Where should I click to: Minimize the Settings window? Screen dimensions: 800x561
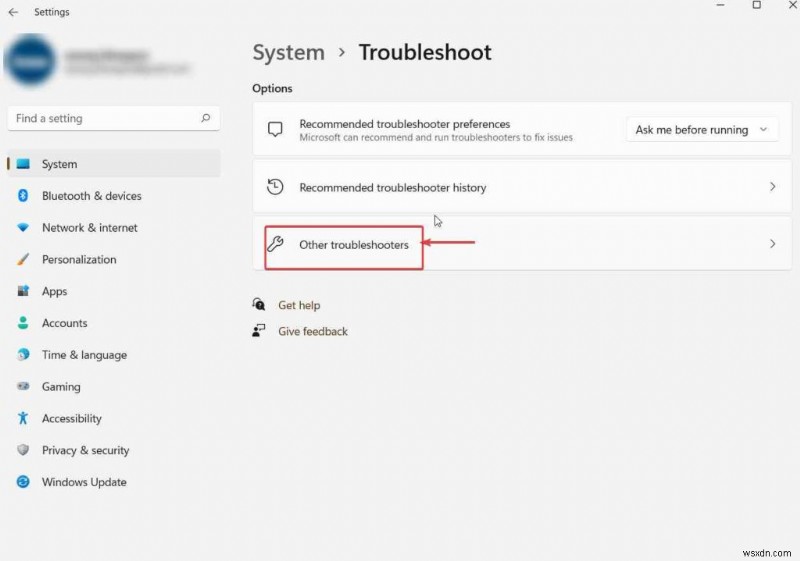(x=720, y=5)
